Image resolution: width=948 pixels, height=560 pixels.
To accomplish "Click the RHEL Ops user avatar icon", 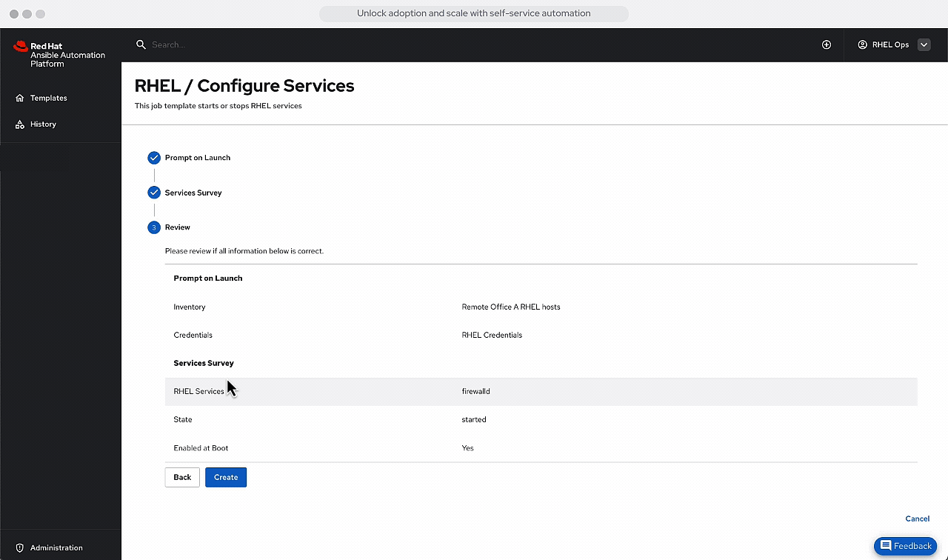I will click(x=862, y=44).
